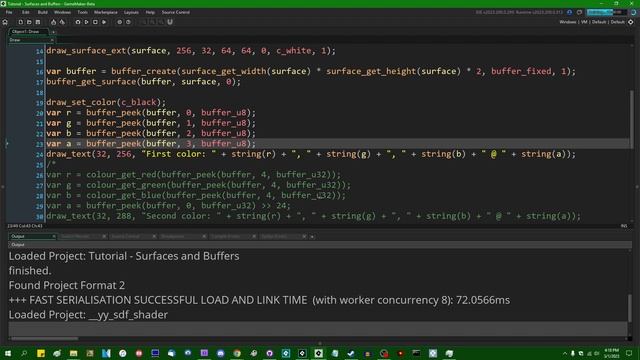Image resolution: width=640 pixels, height=360 pixels.
Task: Click the draw_set_color(c_black) line
Action: 106,102
